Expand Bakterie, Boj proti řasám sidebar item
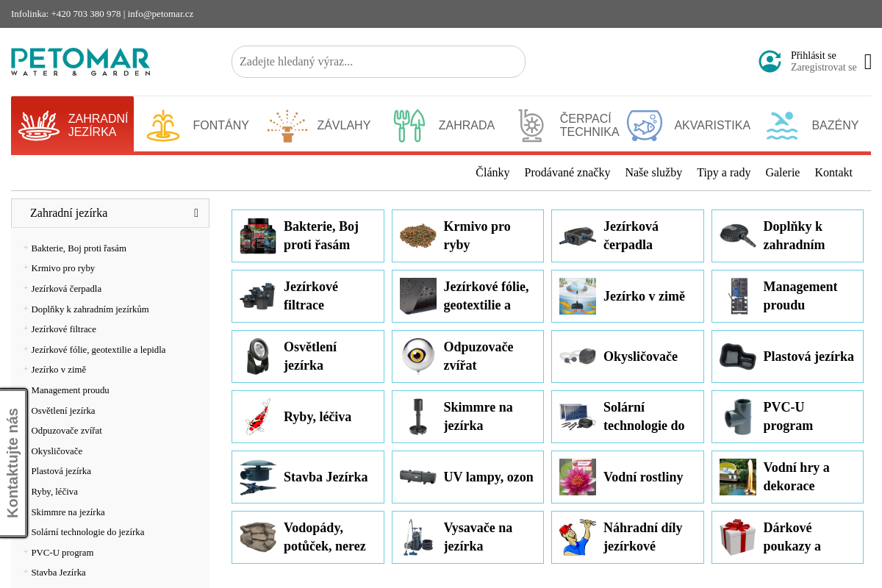 point(26,248)
